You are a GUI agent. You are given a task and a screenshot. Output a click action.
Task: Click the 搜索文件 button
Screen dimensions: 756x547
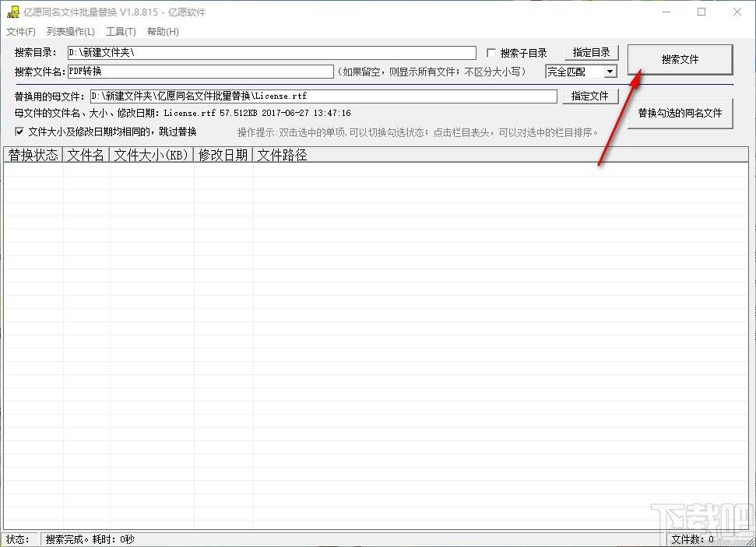(x=680, y=59)
